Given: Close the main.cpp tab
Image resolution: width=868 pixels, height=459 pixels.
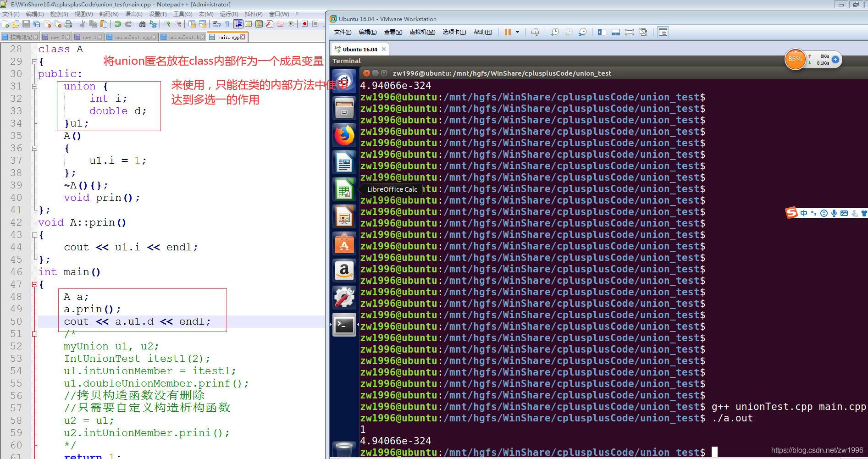Looking at the screenshot, I should click(x=243, y=37).
